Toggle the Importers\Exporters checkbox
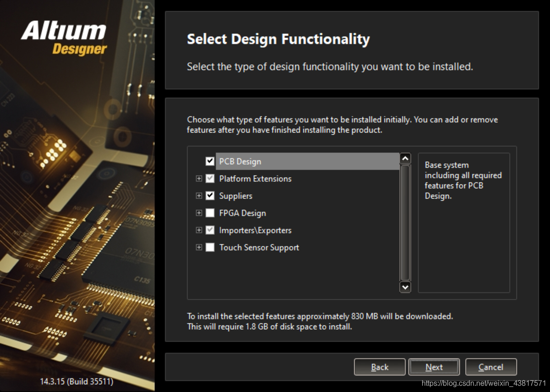550x392 pixels. (x=210, y=230)
